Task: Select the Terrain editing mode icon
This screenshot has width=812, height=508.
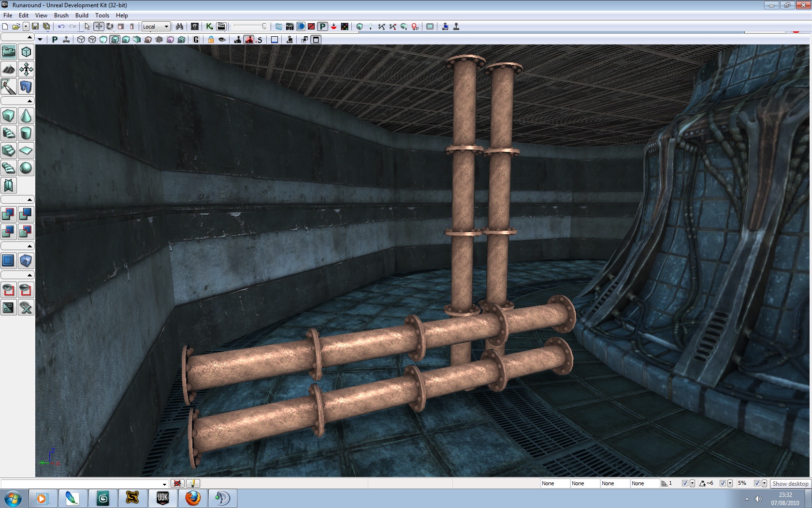Action: coord(9,69)
